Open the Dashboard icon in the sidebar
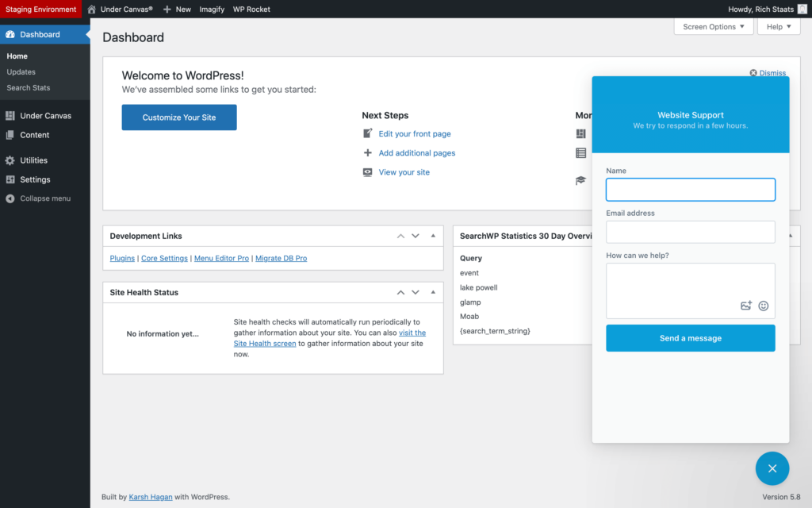The height and width of the screenshot is (508, 812). point(11,34)
